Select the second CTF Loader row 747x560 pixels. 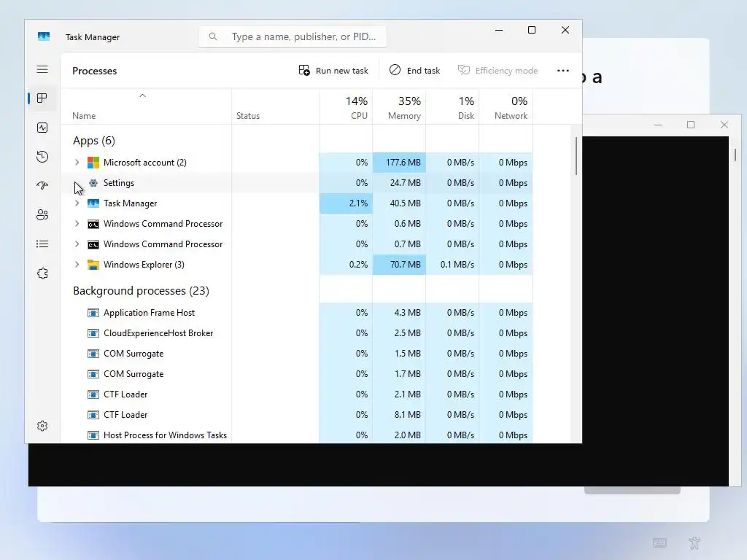click(297, 415)
